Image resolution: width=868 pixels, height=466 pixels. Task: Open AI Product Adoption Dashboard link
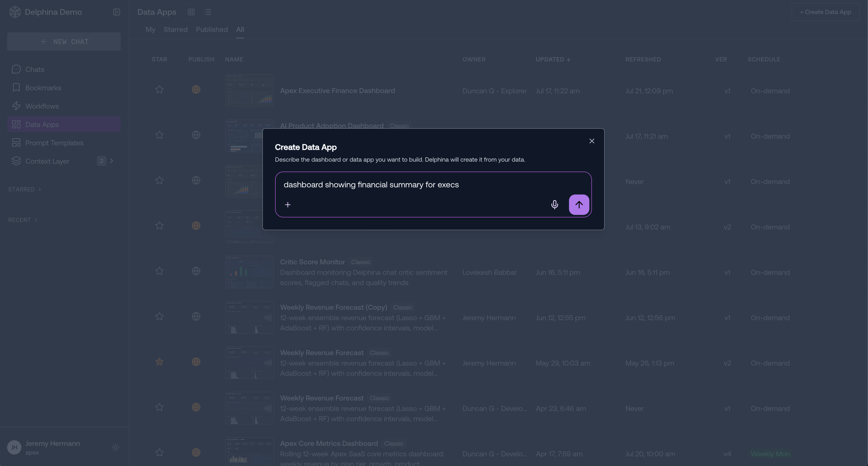[x=332, y=126]
